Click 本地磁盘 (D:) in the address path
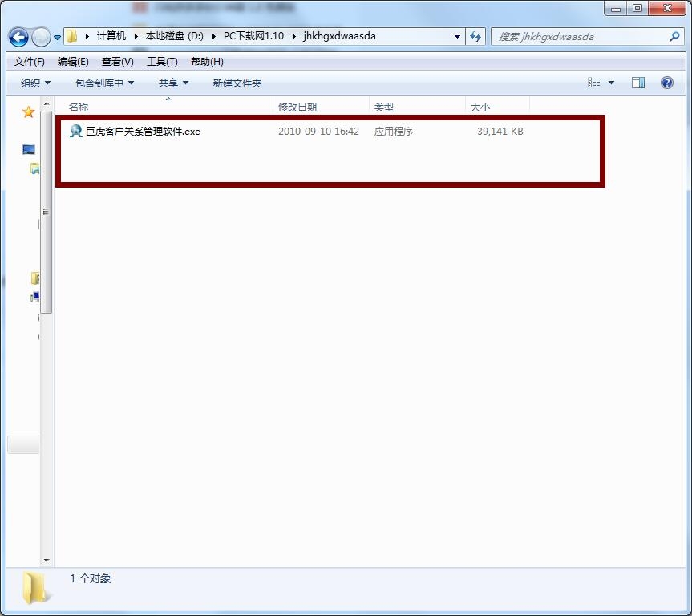 (174, 36)
